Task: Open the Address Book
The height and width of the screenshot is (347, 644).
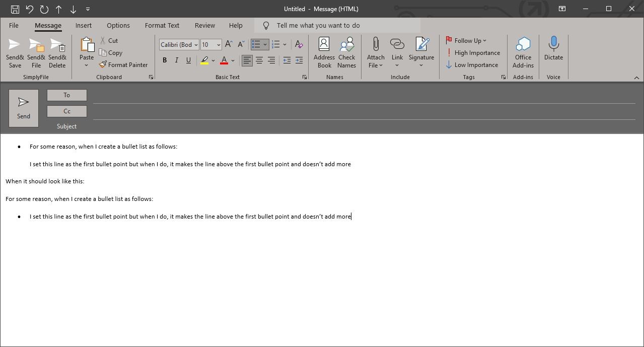Action: click(324, 52)
